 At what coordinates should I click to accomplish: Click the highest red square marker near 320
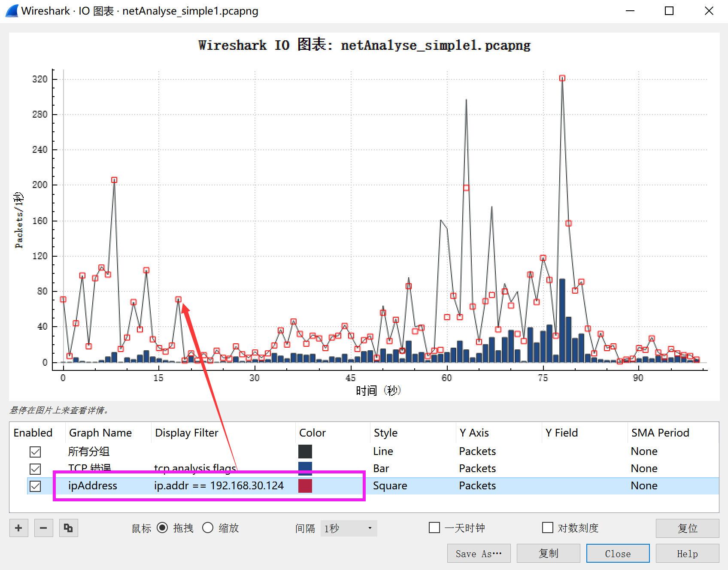[562, 78]
